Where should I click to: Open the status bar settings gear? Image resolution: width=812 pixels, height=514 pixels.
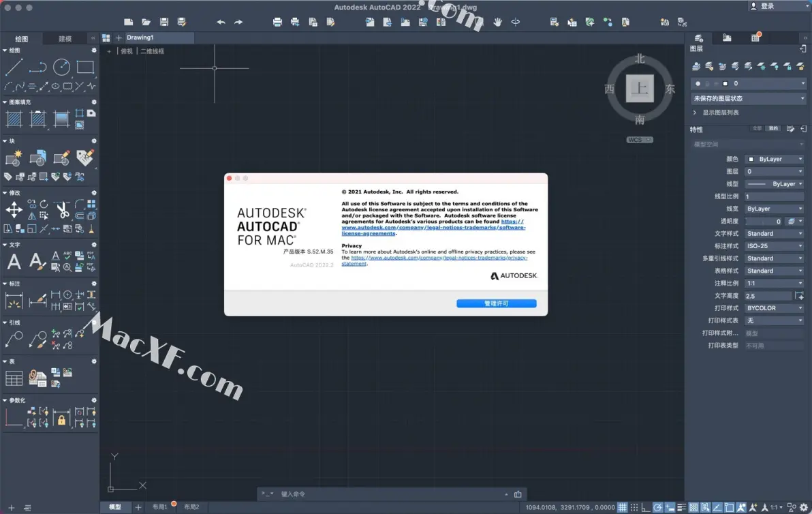pyautogui.click(x=804, y=507)
